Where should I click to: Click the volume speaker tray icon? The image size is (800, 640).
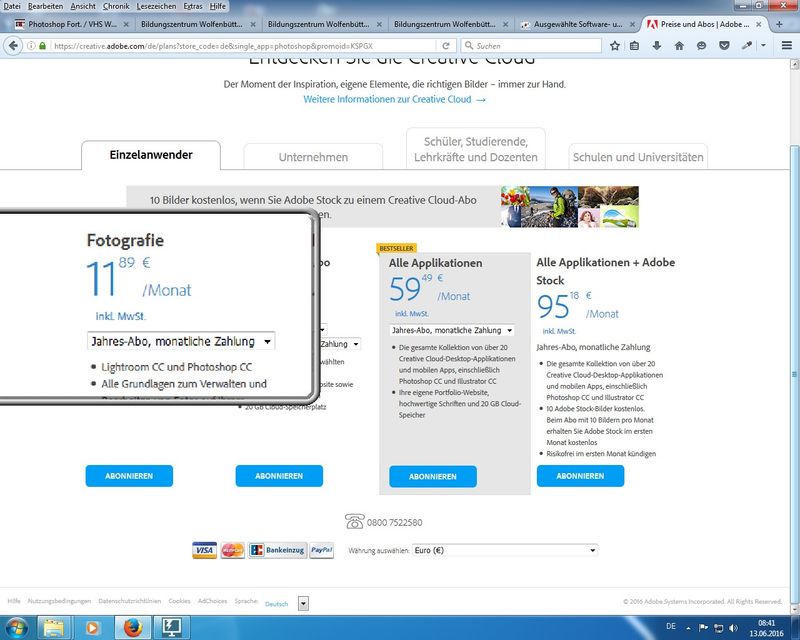click(x=733, y=628)
